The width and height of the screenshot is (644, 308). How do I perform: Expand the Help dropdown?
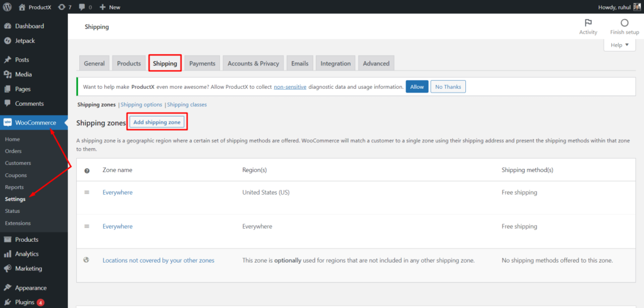point(619,45)
